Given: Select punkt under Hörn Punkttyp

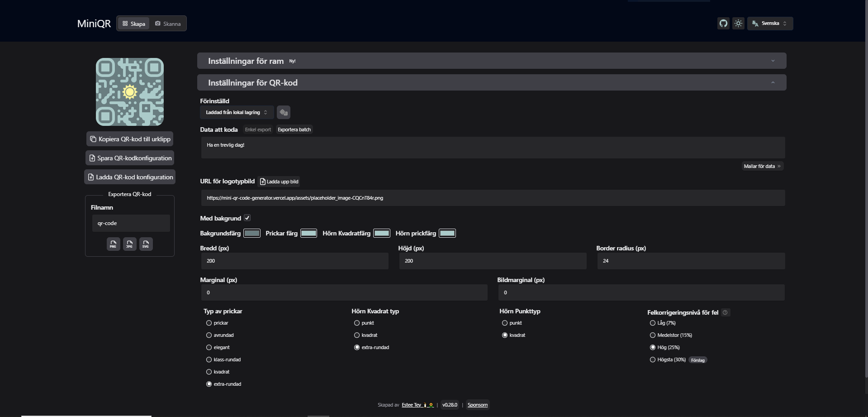Looking at the screenshot, I should [505, 323].
